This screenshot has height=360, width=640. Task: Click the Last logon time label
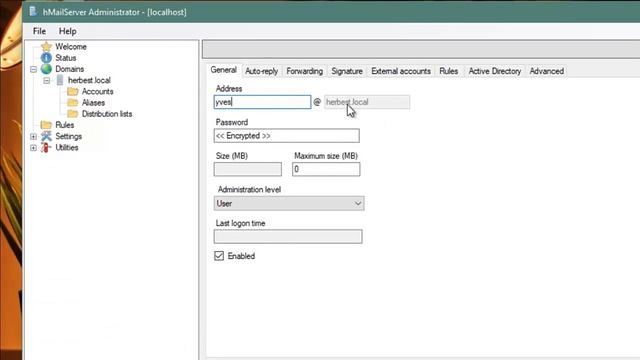coord(240,223)
